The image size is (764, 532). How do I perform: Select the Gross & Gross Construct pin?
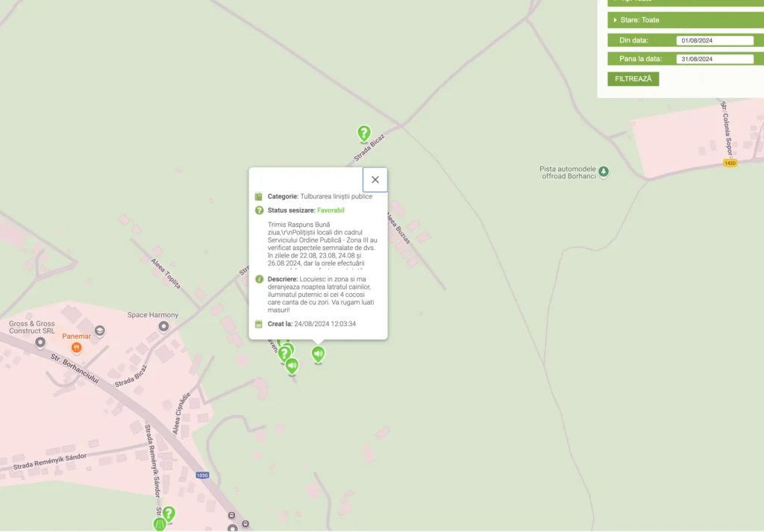[x=40, y=342]
